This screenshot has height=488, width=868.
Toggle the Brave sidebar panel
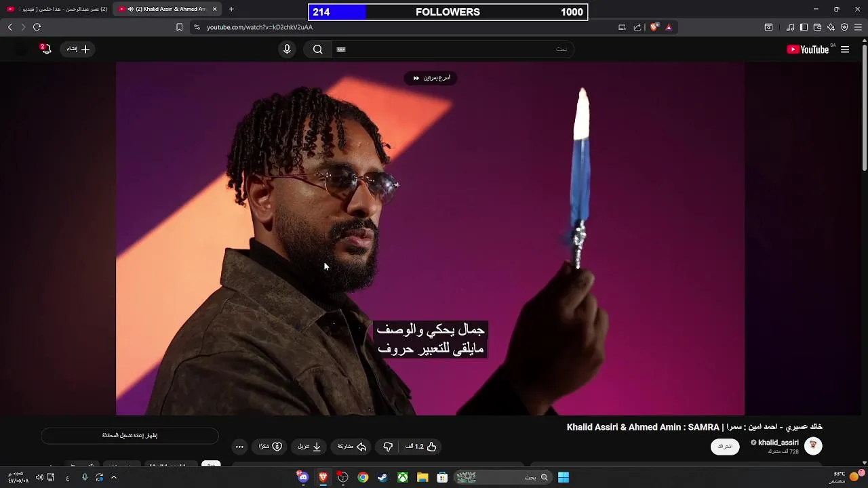[x=804, y=27]
